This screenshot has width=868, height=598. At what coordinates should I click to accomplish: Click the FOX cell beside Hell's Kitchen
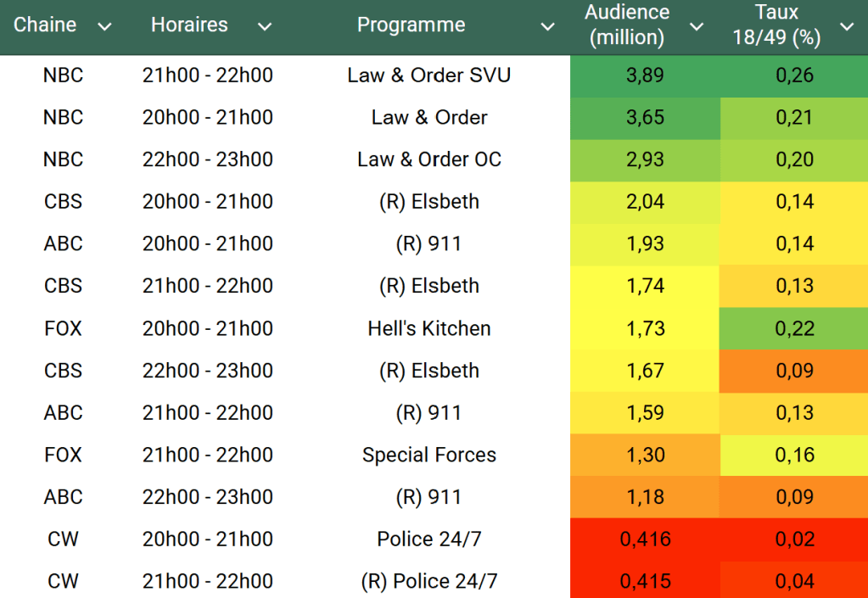(64, 328)
